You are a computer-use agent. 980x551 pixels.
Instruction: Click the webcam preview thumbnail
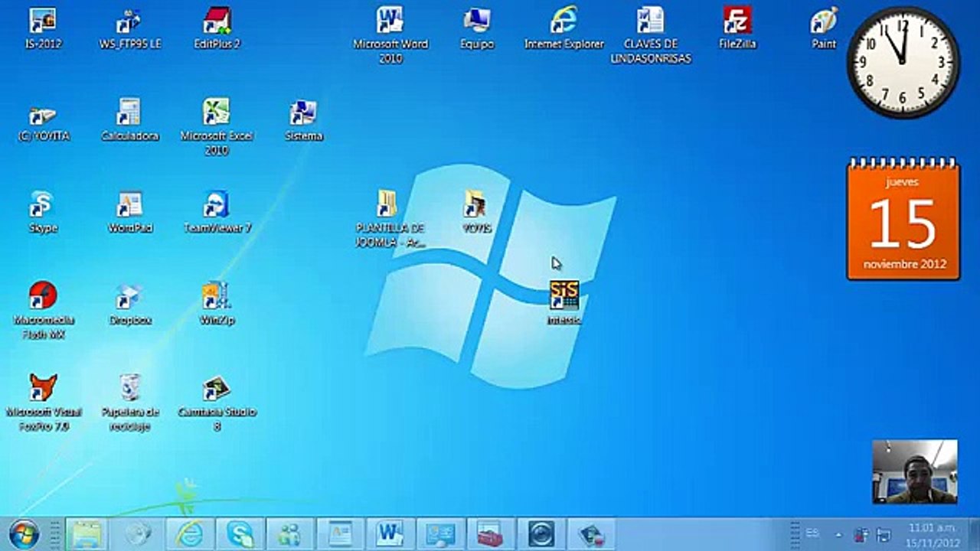(x=915, y=471)
